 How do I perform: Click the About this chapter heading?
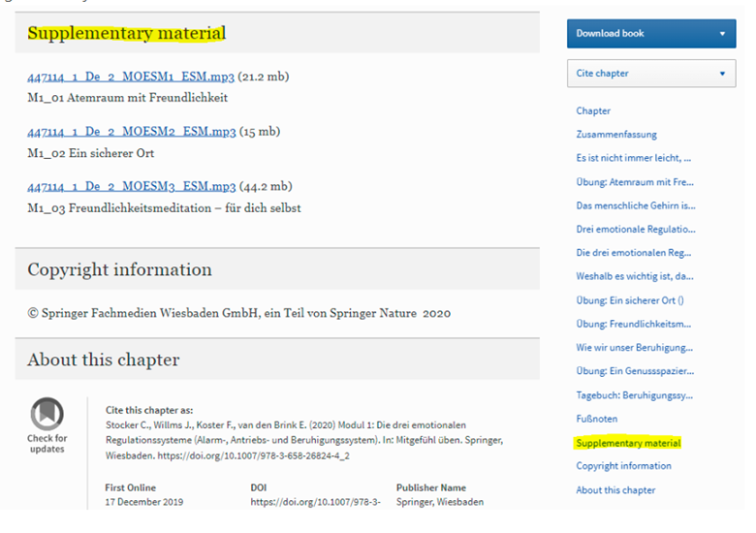[103, 360]
